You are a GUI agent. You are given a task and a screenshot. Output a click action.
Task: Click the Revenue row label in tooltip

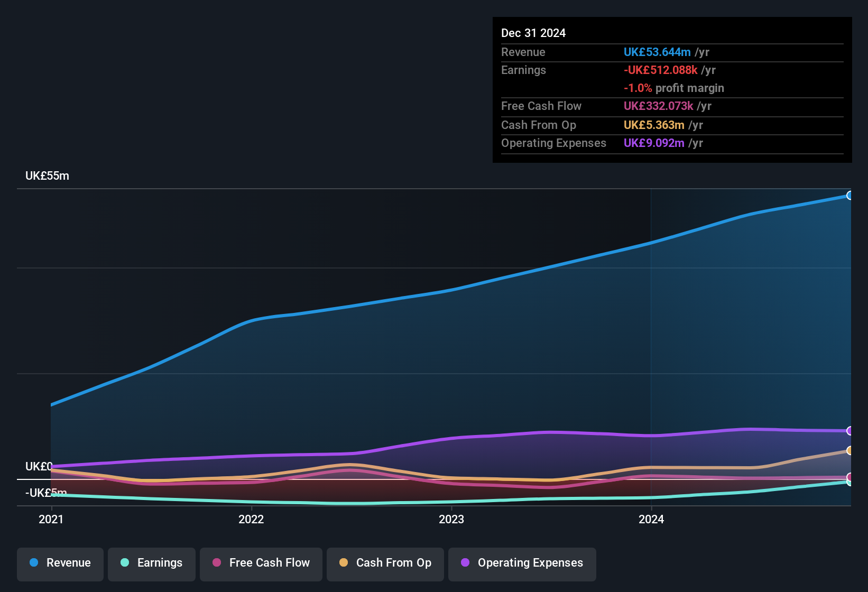coord(523,52)
